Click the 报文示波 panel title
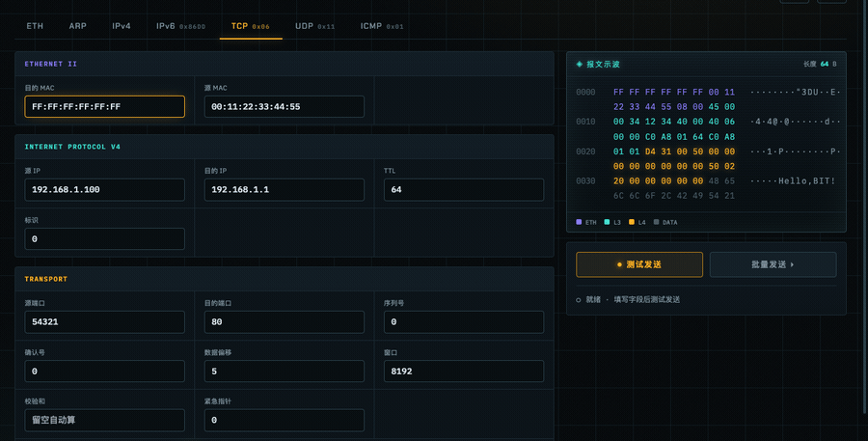The height and width of the screenshot is (441, 868). click(x=603, y=65)
